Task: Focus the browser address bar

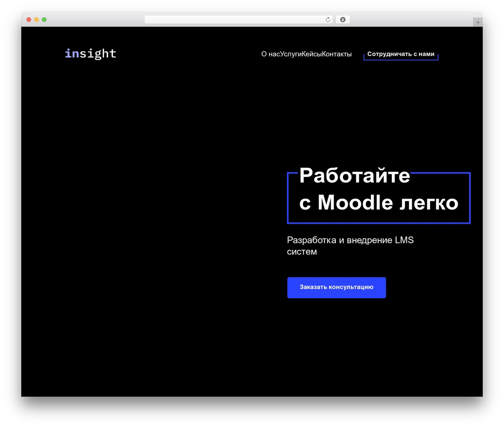Action: pos(239,20)
